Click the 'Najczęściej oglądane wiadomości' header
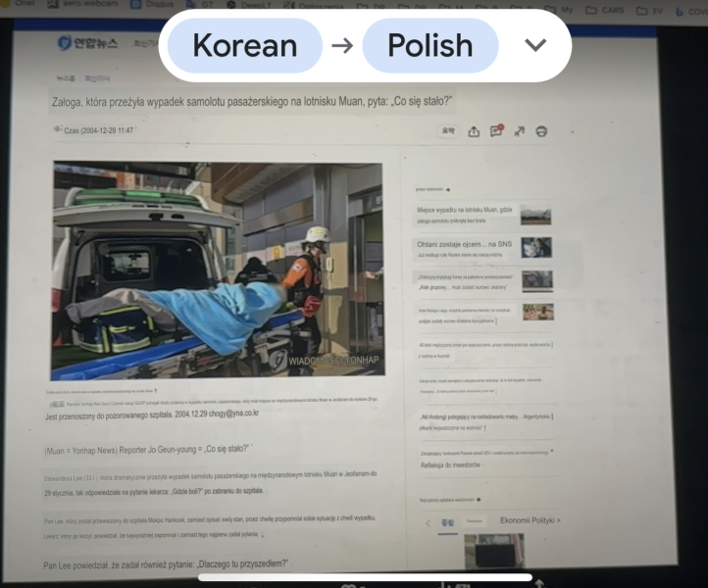 (450, 500)
